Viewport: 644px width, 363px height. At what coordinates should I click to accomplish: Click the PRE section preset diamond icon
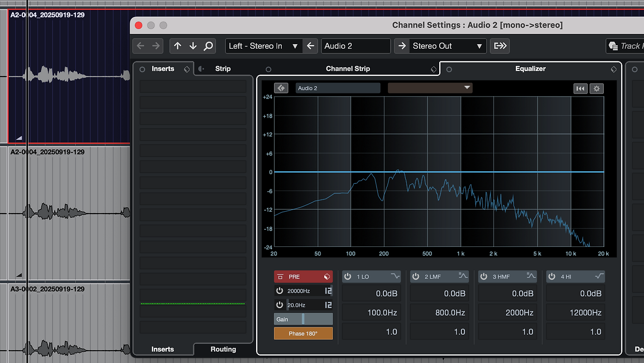point(327,277)
